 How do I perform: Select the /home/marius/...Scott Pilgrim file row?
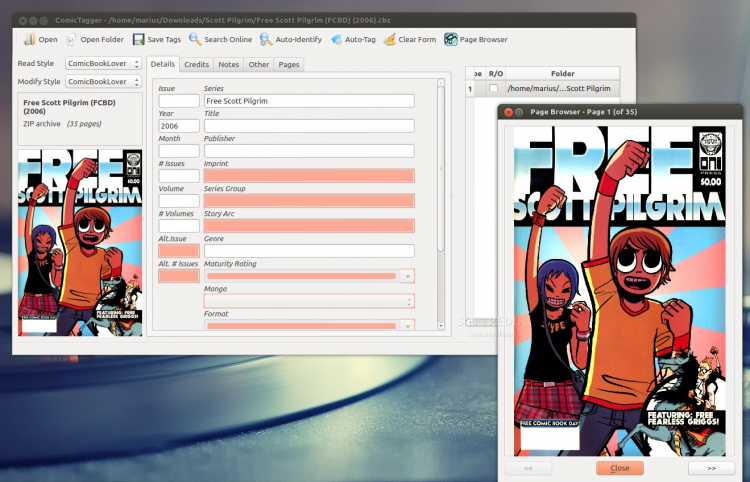click(x=543, y=88)
